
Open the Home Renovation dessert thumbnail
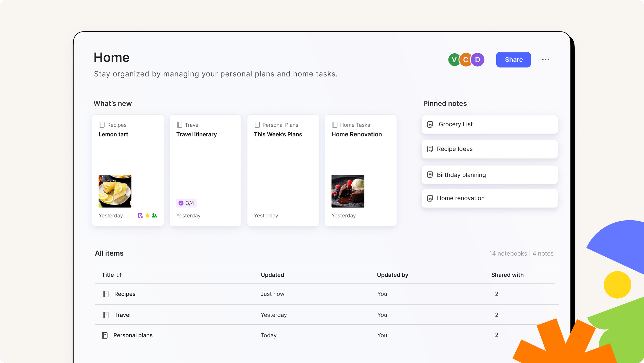(348, 191)
